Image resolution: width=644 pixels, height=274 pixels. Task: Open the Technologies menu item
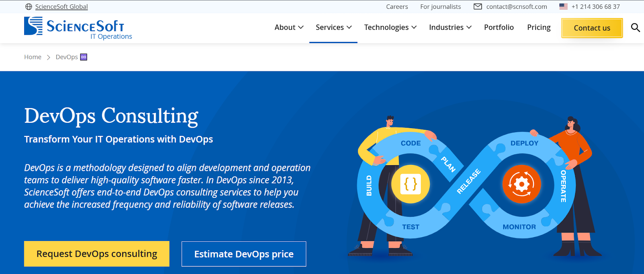(x=386, y=27)
